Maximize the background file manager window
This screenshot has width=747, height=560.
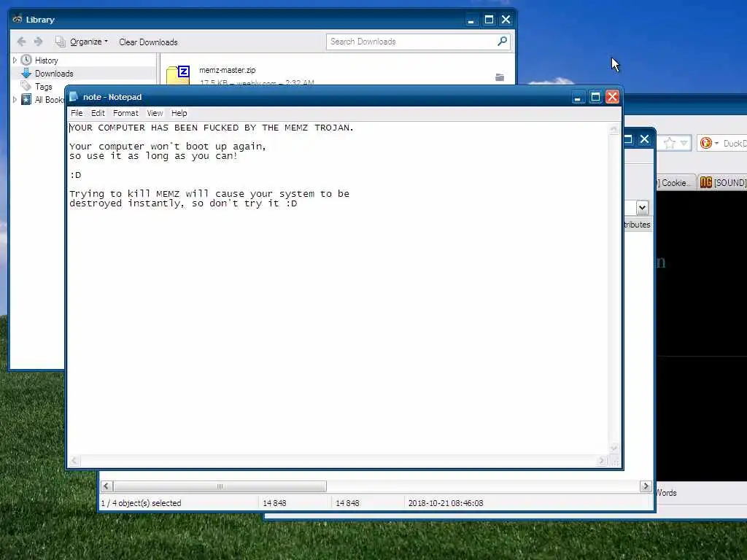(x=628, y=139)
